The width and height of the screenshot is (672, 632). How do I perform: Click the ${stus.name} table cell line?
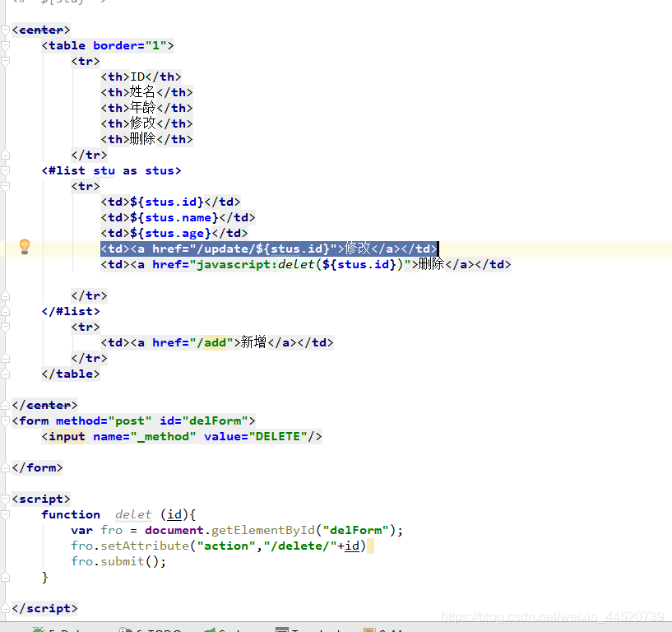pyautogui.click(x=178, y=217)
